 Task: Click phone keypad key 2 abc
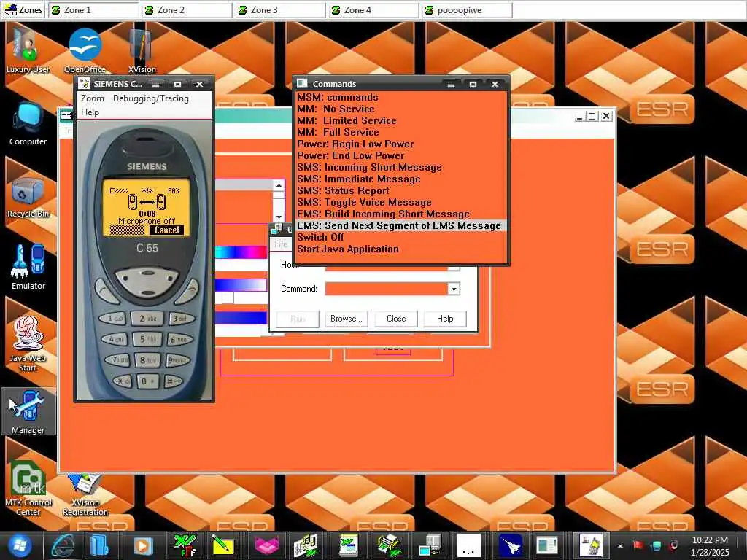(x=147, y=318)
